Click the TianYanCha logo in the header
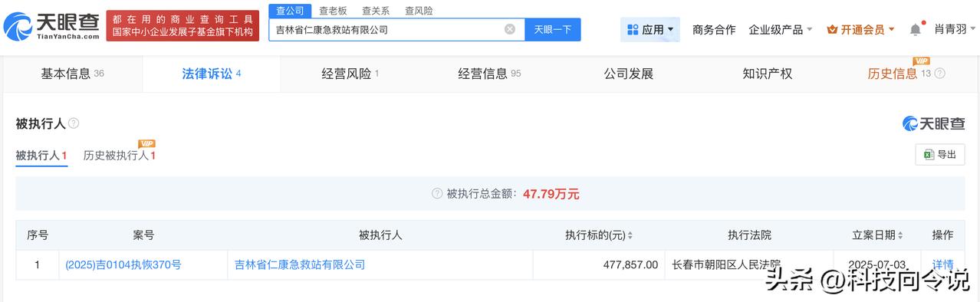The width and height of the screenshot is (980, 302). pos(51,26)
